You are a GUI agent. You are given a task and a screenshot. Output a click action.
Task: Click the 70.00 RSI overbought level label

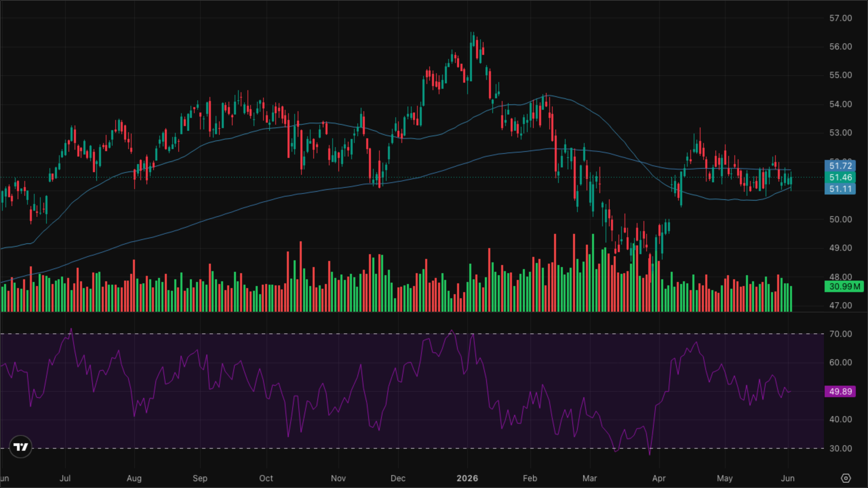tap(841, 334)
